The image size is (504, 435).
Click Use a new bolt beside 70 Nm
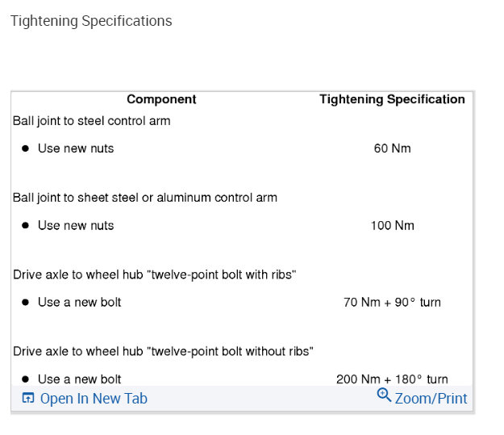(80, 303)
